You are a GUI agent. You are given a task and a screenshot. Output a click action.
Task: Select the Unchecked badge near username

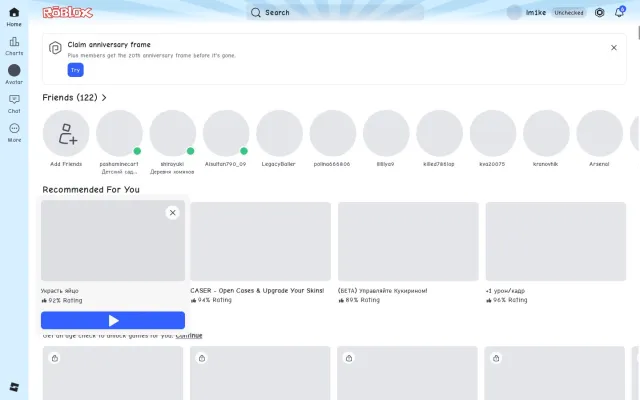[x=569, y=13]
